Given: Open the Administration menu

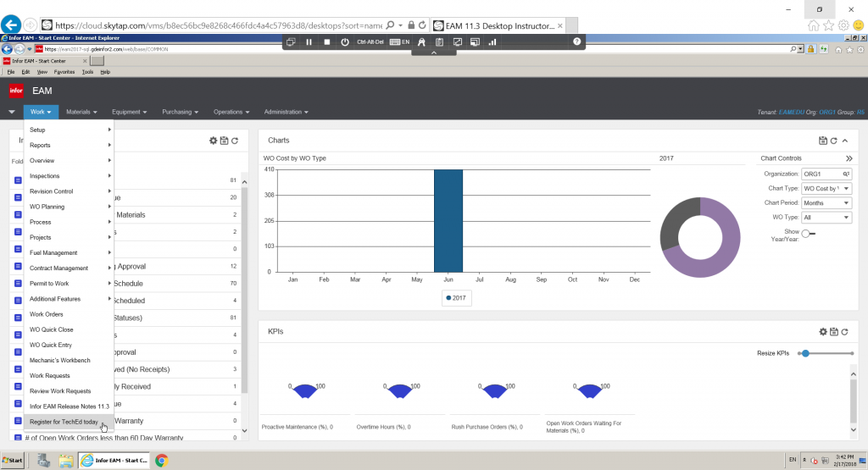Looking at the screenshot, I should point(287,112).
